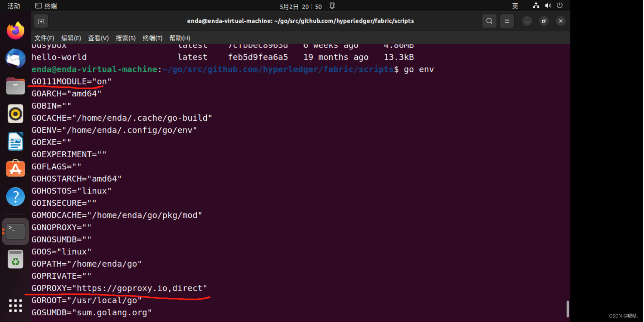The width and height of the screenshot is (644, 322).
Task: Open the power menu icon
Action: [560, 6]
